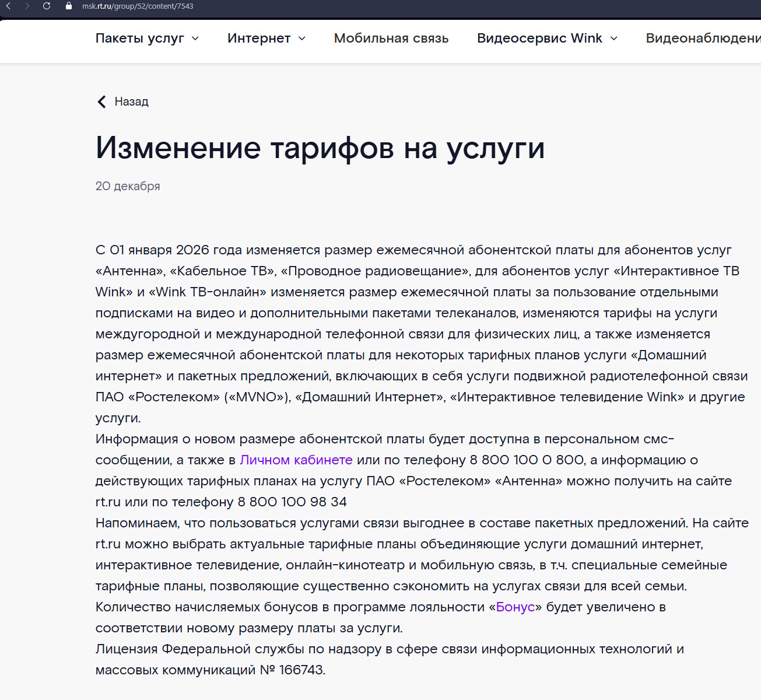Expand the chevron next to Интернет

pyautogui.click(x=302, y=38)
